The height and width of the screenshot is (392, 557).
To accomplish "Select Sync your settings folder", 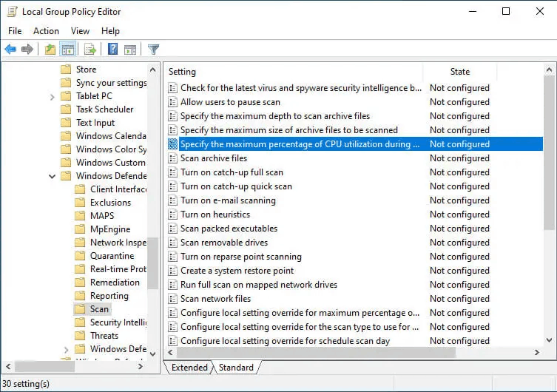I will click(111, 83).
